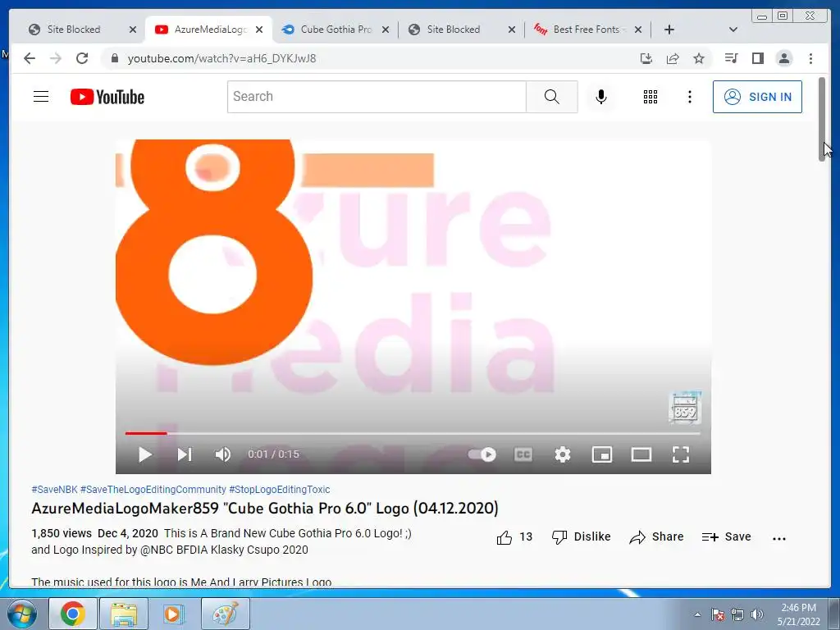Open Chrome profile avatar
The height and width of the screenshot is (630, 840).
(783, 58)
